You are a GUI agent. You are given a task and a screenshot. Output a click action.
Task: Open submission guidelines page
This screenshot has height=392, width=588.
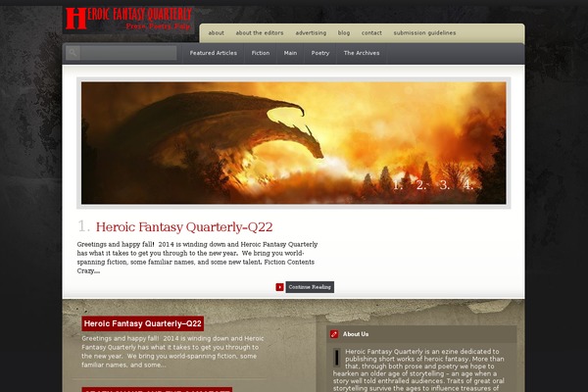click(x=424, y=33)
